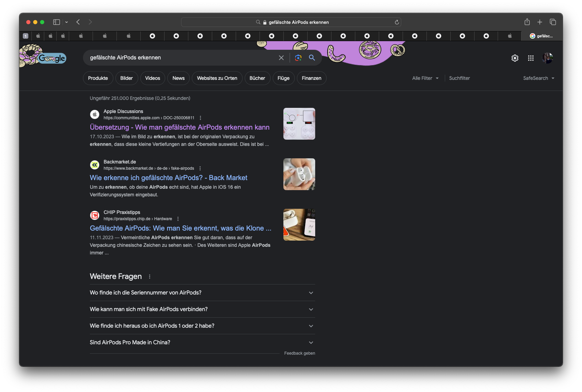Open Google settings gear

(515, 58)
